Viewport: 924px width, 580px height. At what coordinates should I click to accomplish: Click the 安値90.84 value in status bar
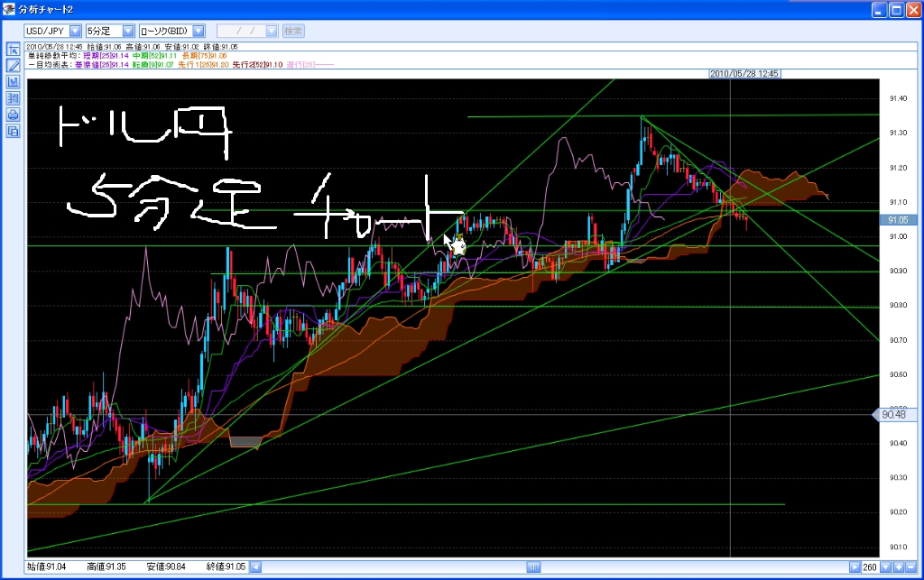point(166,566)
